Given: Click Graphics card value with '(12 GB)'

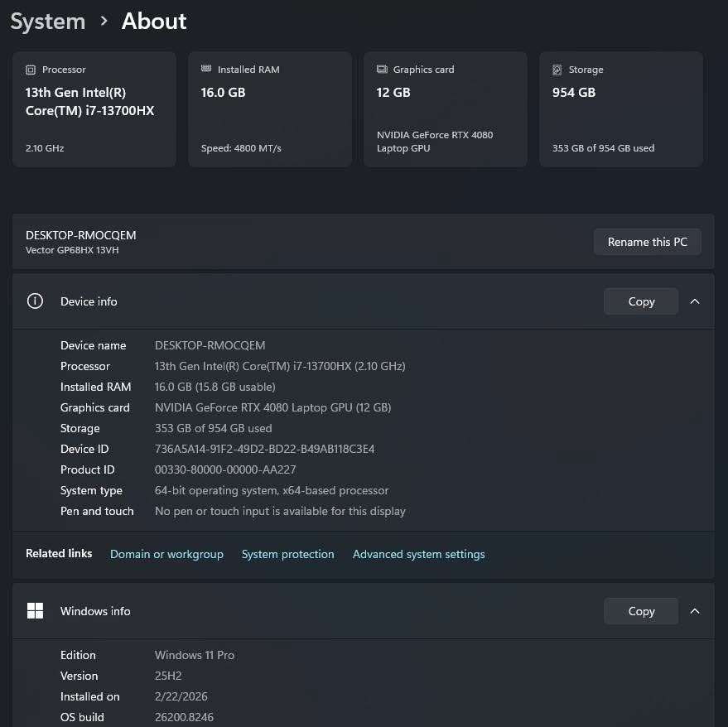Looking at the screenshot, I should [273, 407].
